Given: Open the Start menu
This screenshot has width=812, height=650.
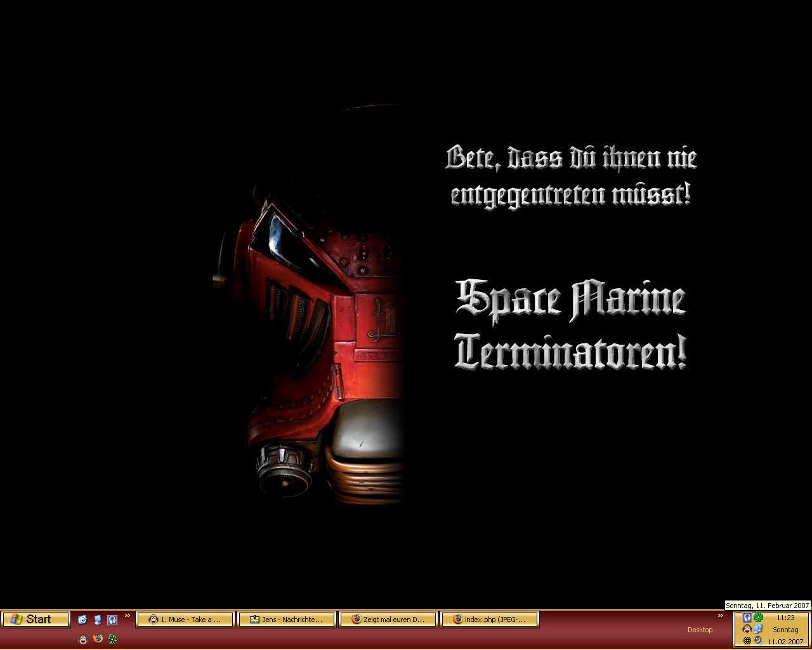Looking at the screenshot, I should click(36, 619).
